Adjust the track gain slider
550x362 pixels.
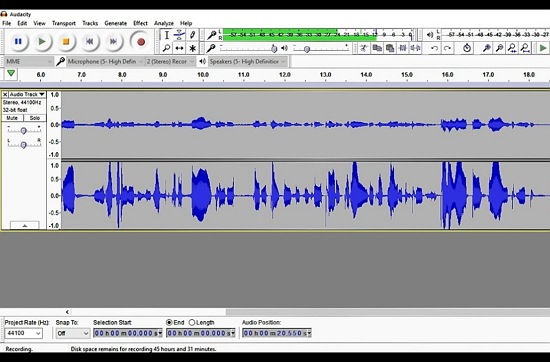24,130
